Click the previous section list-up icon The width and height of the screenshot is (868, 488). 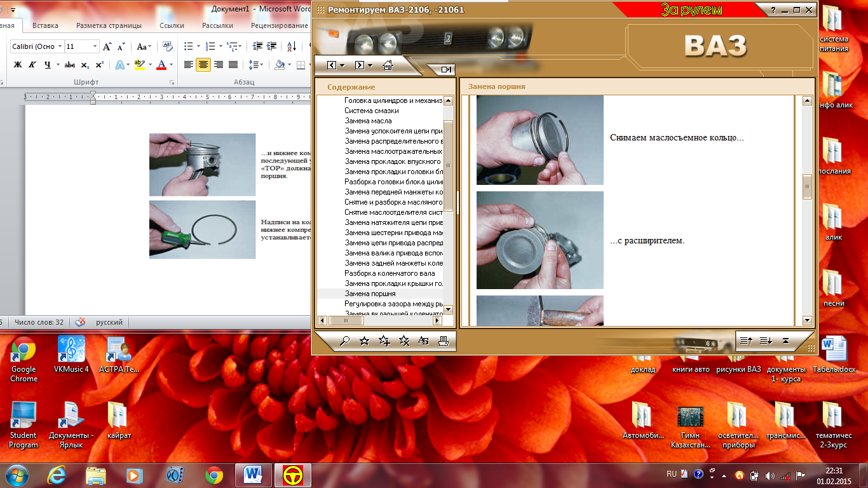coord(746,341)
